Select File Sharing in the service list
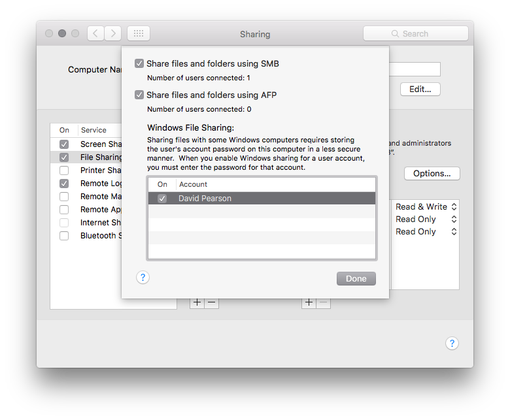The image size is (510, 420). [x=101, y=157]
